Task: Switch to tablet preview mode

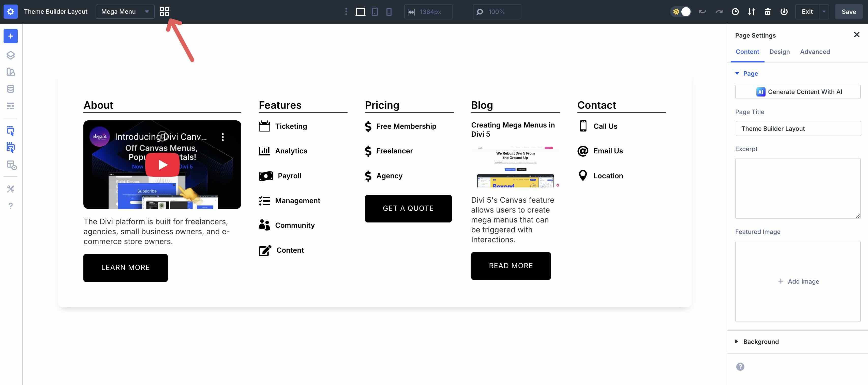Action: tap(375, 12)
